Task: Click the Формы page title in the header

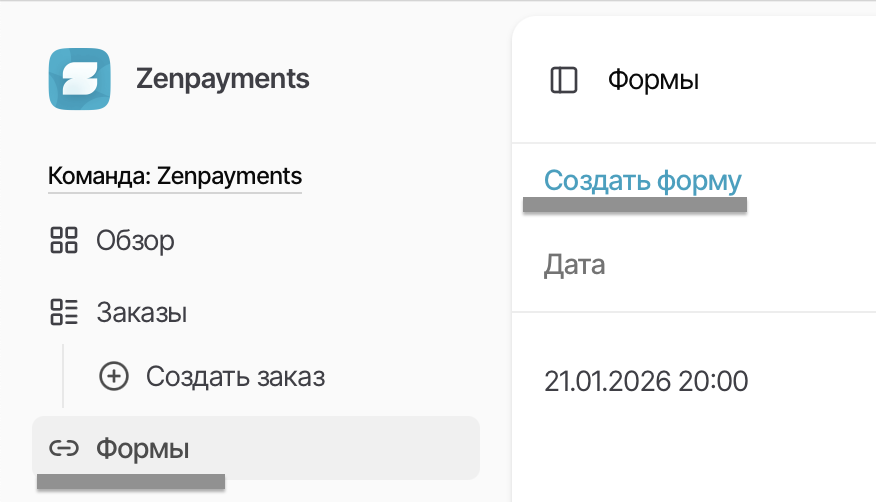Action: (x=653, y=80)
